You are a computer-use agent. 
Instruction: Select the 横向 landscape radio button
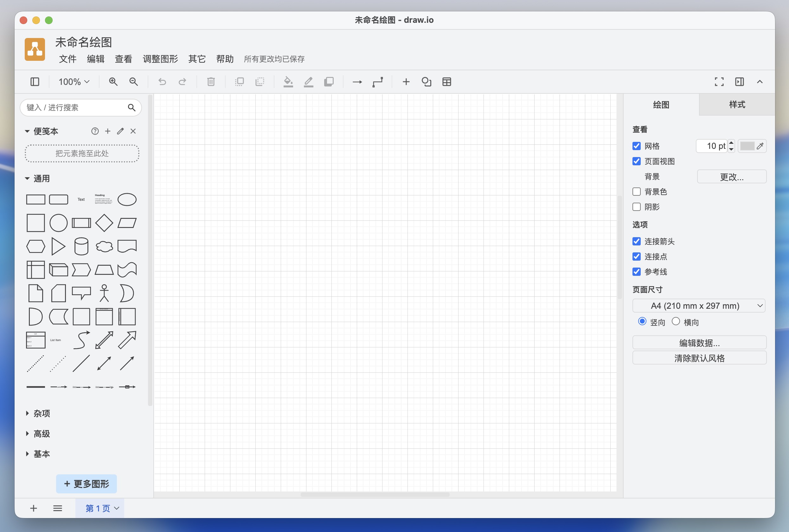point(676,322)
